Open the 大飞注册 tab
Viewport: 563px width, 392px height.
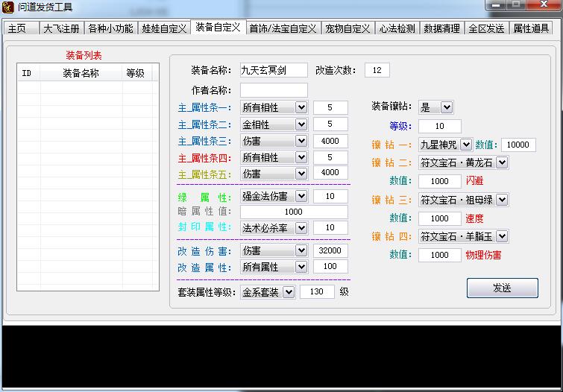(60, 28)
